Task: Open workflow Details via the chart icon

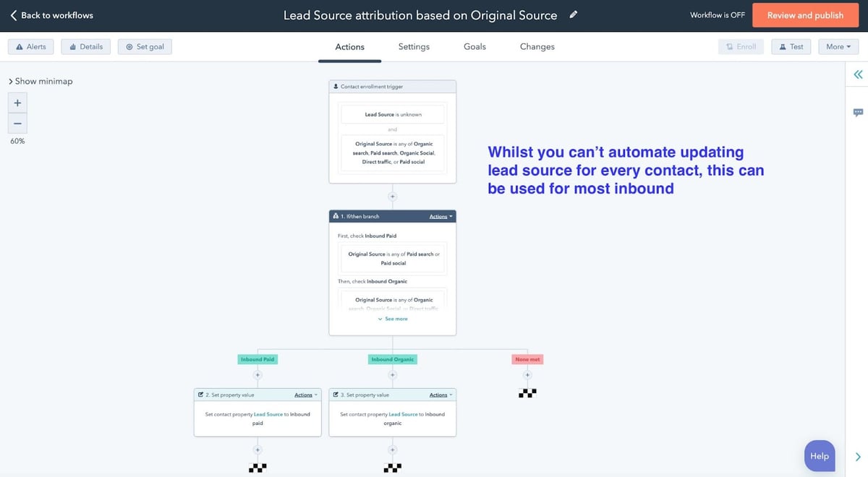Action: click(73, 46)
